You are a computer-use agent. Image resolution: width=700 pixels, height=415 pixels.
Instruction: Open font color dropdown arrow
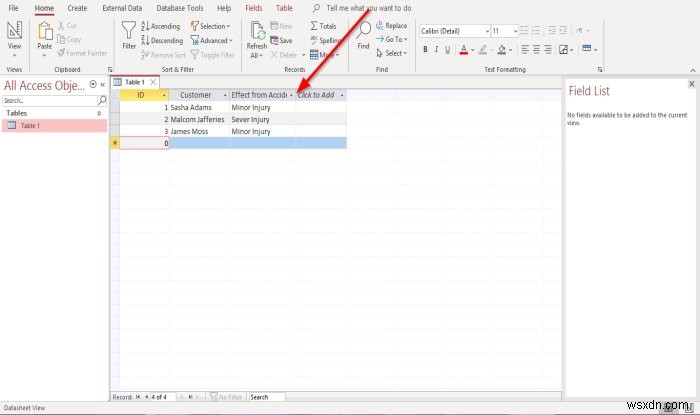pyautogui.click(x=472, y=50)
